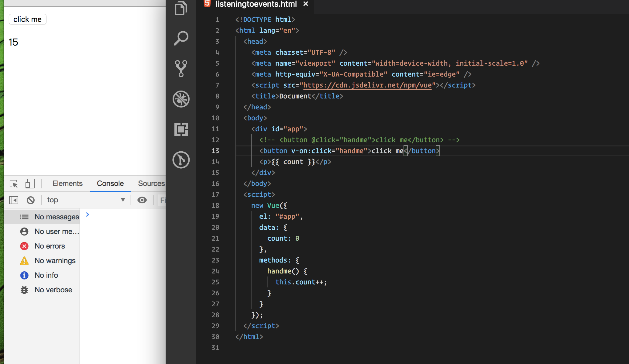Close the listeningtoevents.html editor tab

pyautogui.click(x=306, y=4)
